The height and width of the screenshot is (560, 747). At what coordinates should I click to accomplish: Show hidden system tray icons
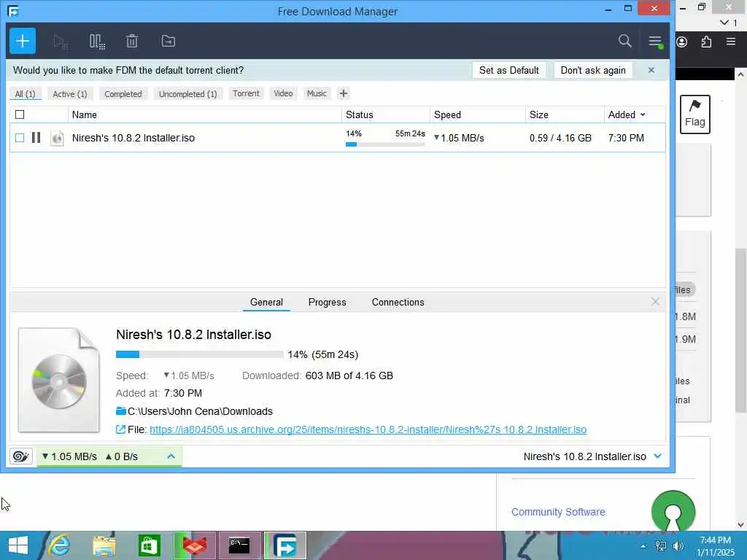(643, 546)
